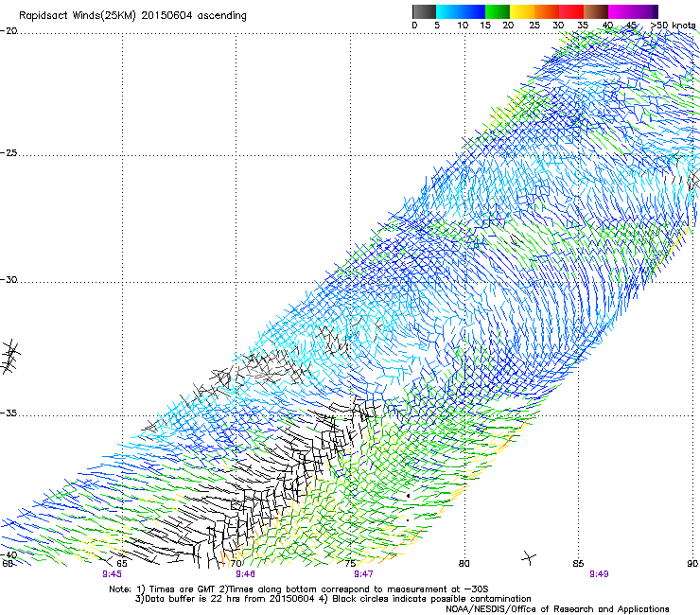Click the '>50 knots' legend label
The height and width of the screenshot is (615, 700).
click(x=673, y=26)
